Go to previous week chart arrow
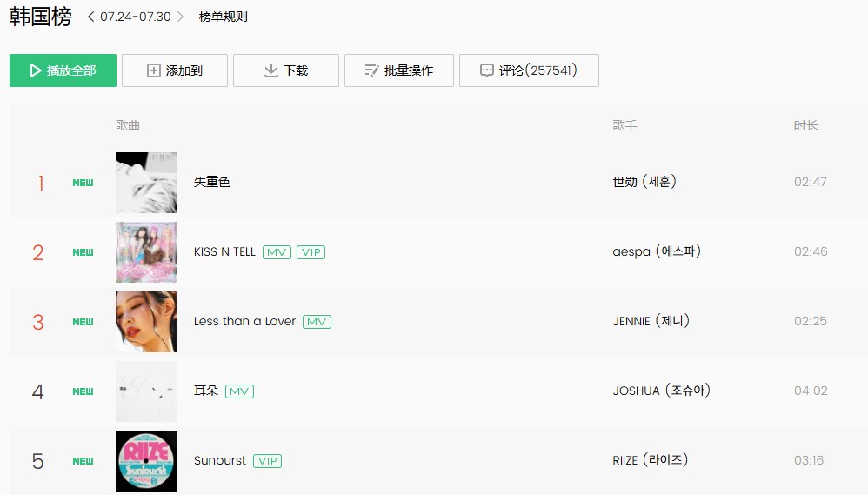868x495 pixels. [90, 17]
